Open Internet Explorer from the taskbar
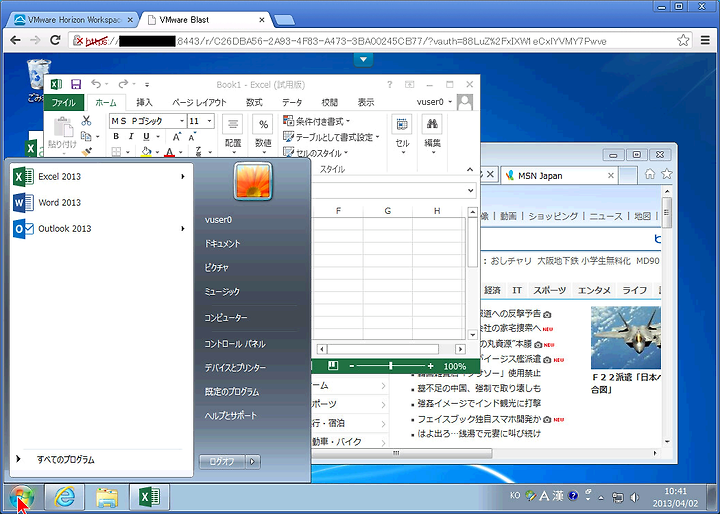Image resolution: width=720 pixels, height=514 pixels. tap(65, 497)
